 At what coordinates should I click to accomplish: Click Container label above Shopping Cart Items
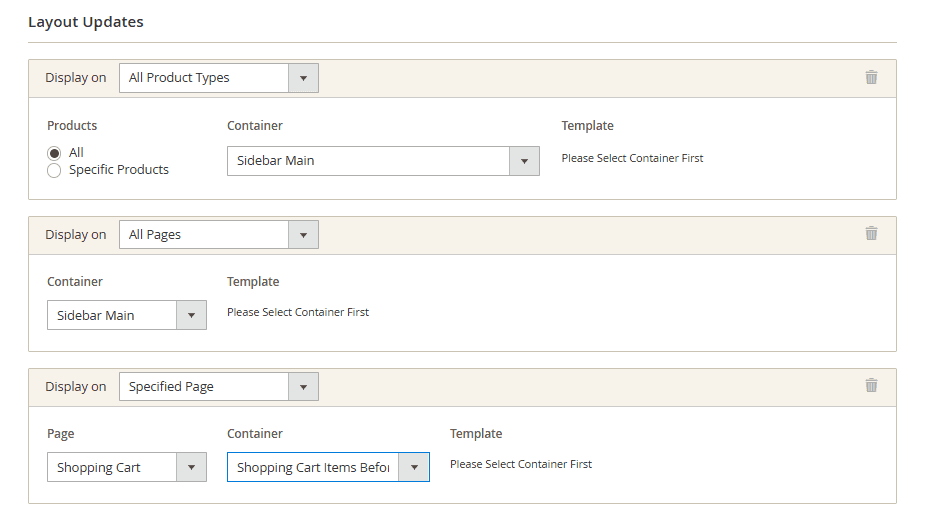point(255,434)
